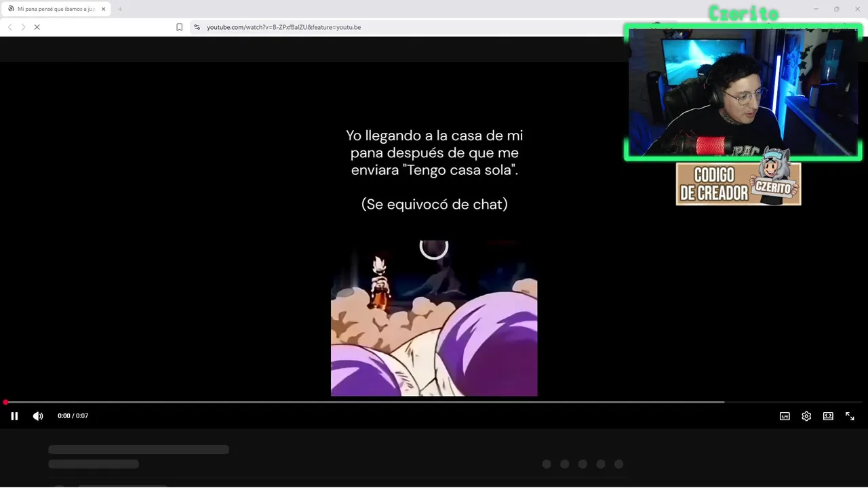Screen dimensions: 868x488
Task: Enter fullscreen mode
Action: 850,416
